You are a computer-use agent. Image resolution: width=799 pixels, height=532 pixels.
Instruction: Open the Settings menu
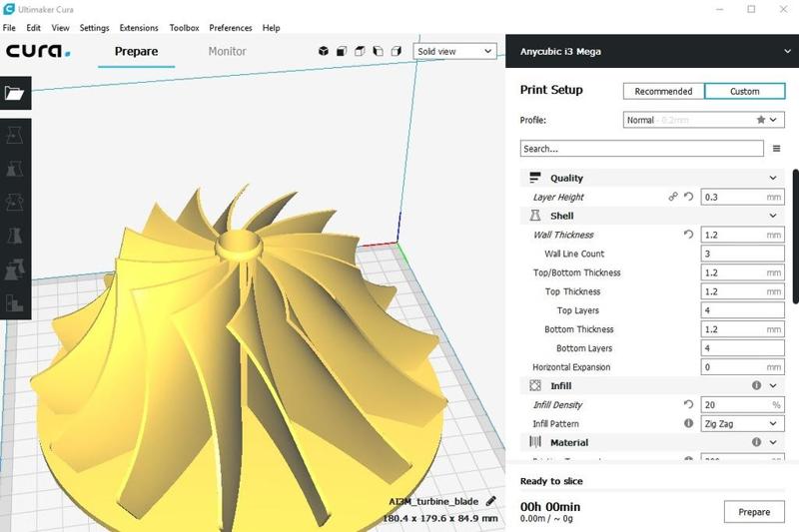94,28
